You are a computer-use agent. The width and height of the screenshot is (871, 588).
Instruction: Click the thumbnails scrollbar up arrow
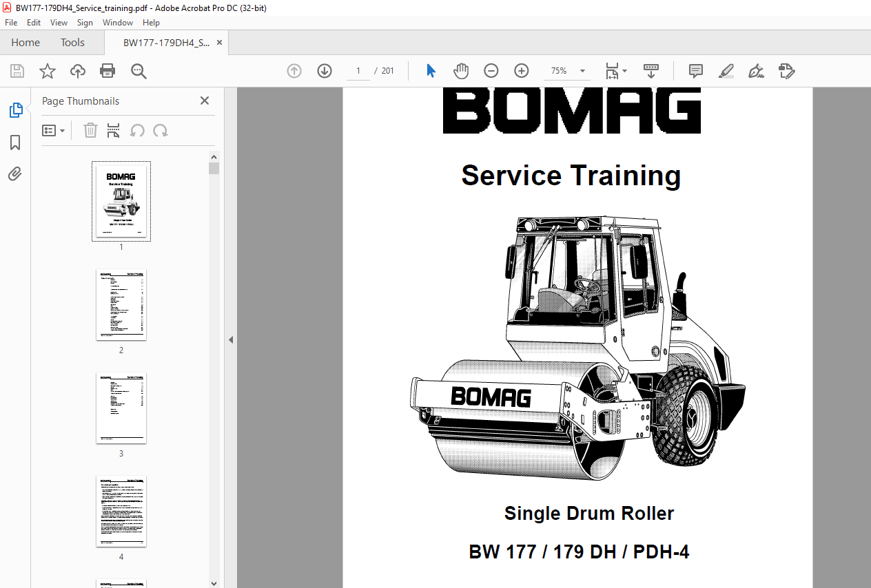click(x=214, y=157)
